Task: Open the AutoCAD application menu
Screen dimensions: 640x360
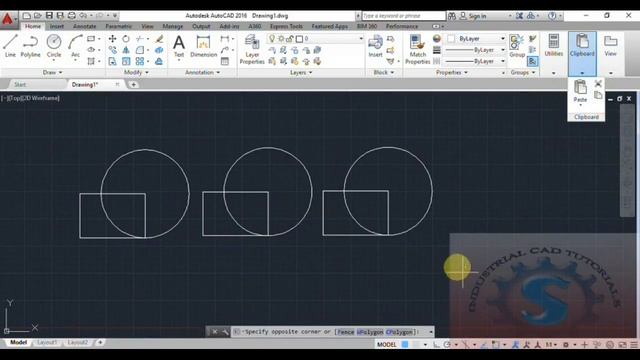Action: (x=8, y=19)
